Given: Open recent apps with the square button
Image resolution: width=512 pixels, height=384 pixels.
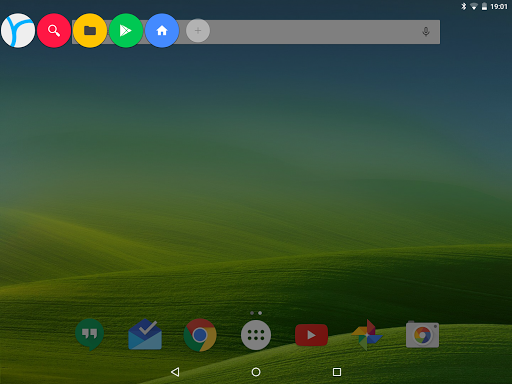Looking at the screenshot, I should (x=337, y=372).
